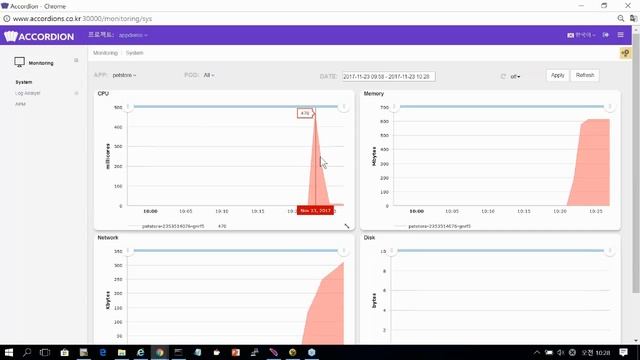Grab the left handle of Memory range slider
The height and width of the screenshot is (360, 640).
(394, 107)
